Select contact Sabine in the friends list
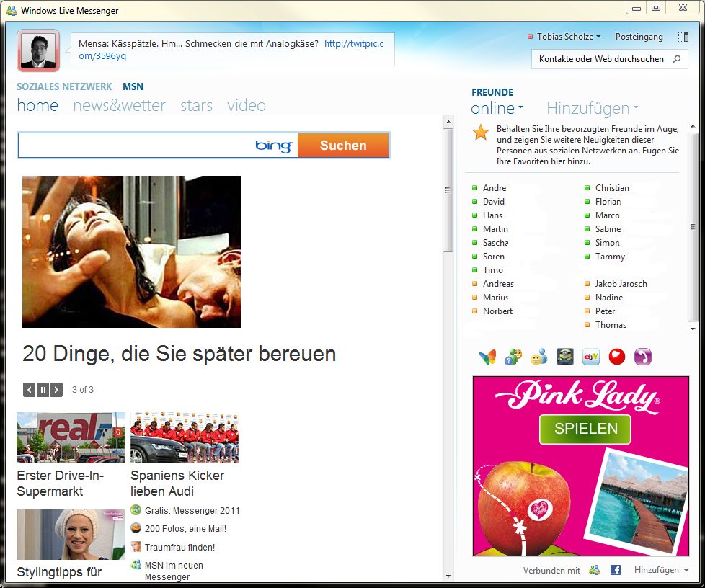The width and height of the screenshot is (705, 588). pos(608,229)
